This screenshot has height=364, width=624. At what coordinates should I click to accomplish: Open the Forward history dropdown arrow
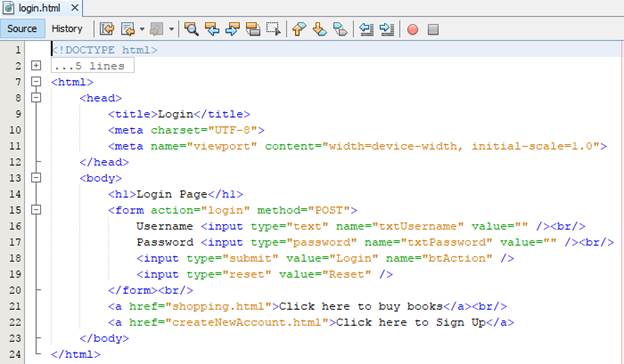(171, 29)
